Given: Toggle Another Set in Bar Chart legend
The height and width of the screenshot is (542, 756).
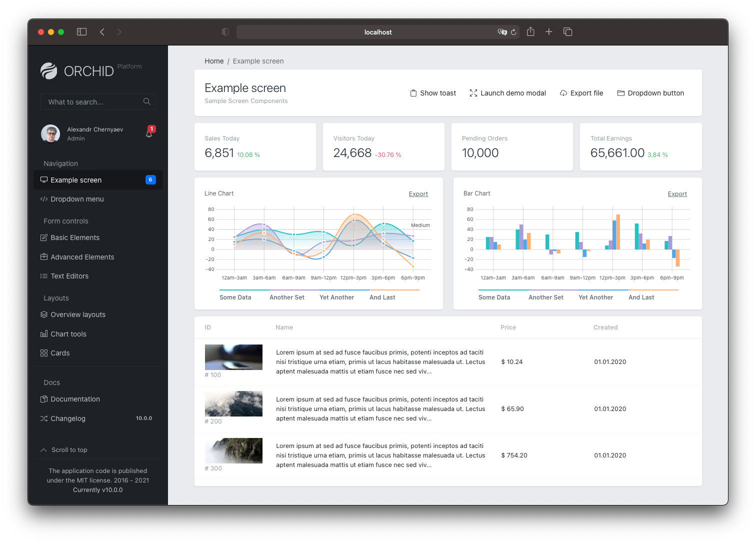Looking at the screenshot, I should pos(553,296).
